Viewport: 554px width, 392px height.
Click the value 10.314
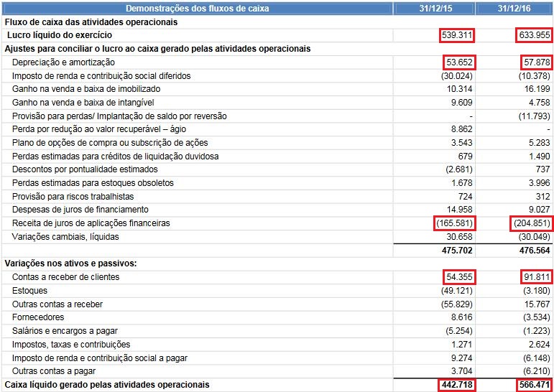coord(459,89)
